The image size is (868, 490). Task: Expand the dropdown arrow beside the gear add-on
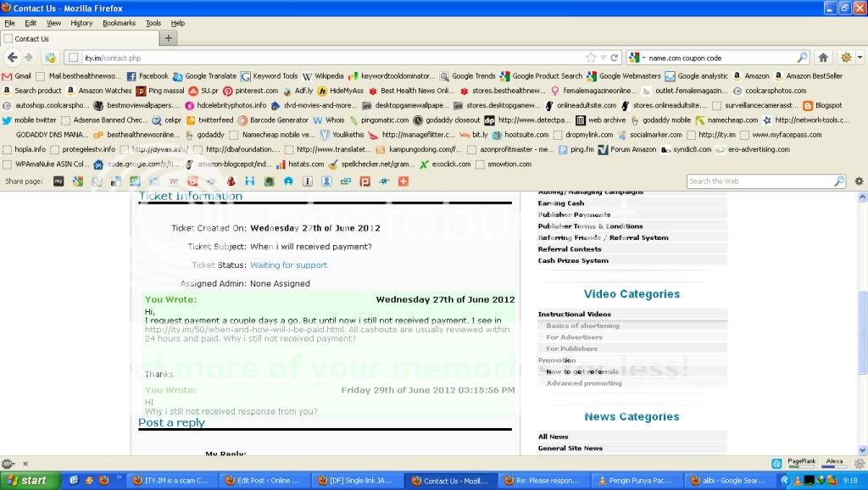(860, 58)
